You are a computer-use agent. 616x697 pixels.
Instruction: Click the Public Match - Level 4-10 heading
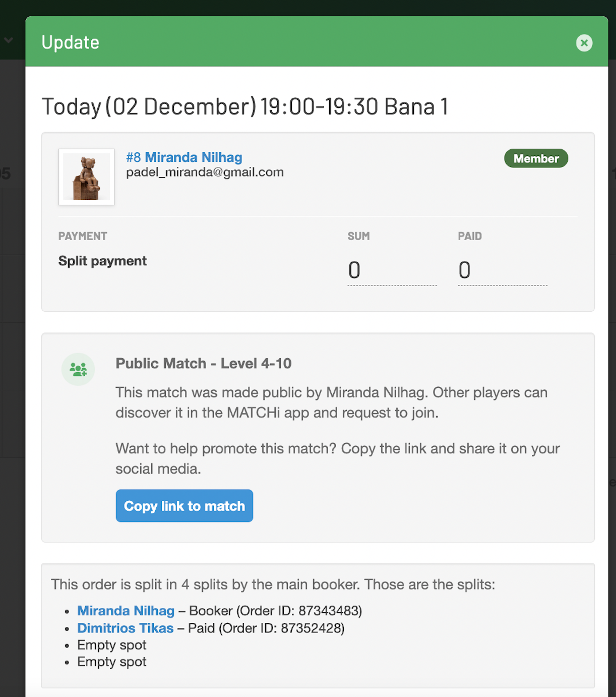click(203, 363)
